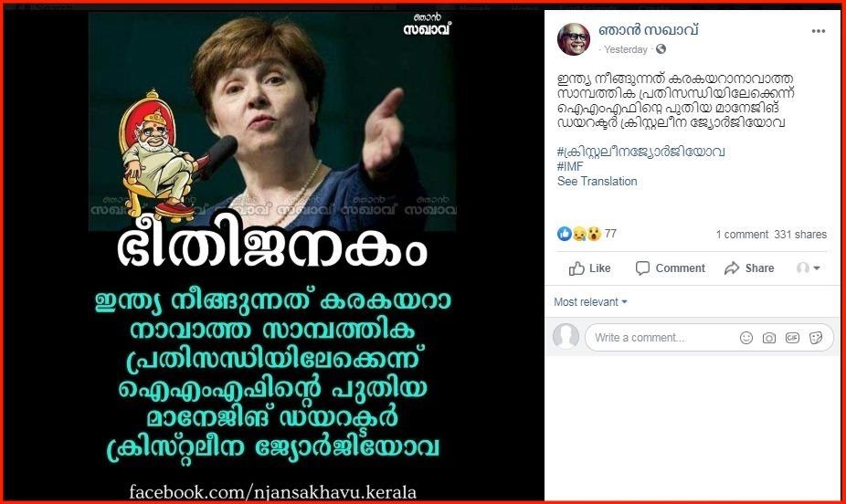Click the globe public privacy icon

click(661, 49)
